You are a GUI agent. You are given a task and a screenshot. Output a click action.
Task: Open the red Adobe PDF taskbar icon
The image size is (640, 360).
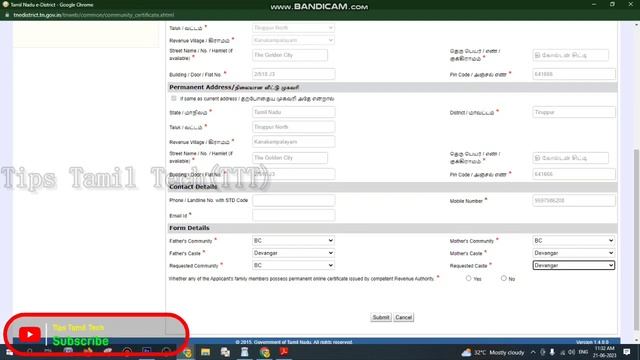284,352
